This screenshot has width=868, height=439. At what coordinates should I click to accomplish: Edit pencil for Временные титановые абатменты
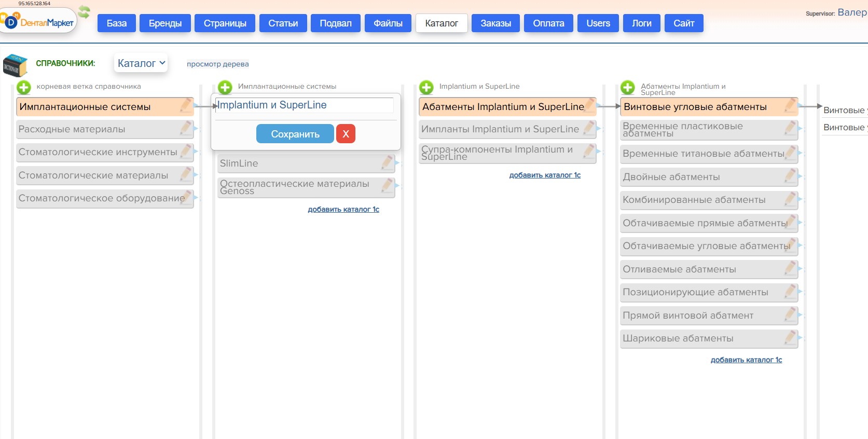[790, 152]
